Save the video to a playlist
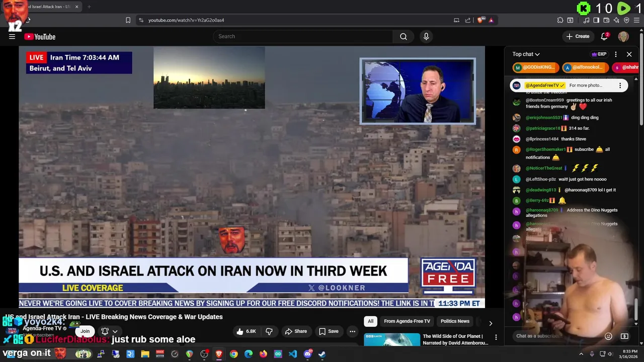The image size is (644, 362). pyautogui.click(x=329, y=331)
